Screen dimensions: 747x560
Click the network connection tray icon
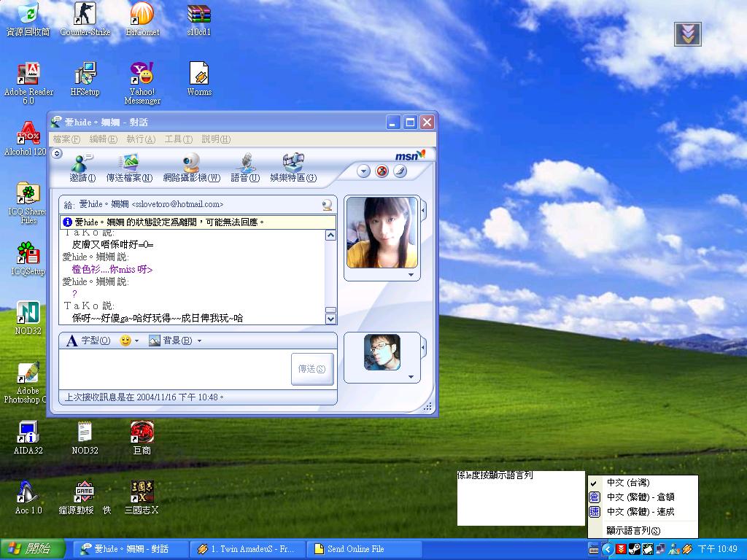pos(661,549)
